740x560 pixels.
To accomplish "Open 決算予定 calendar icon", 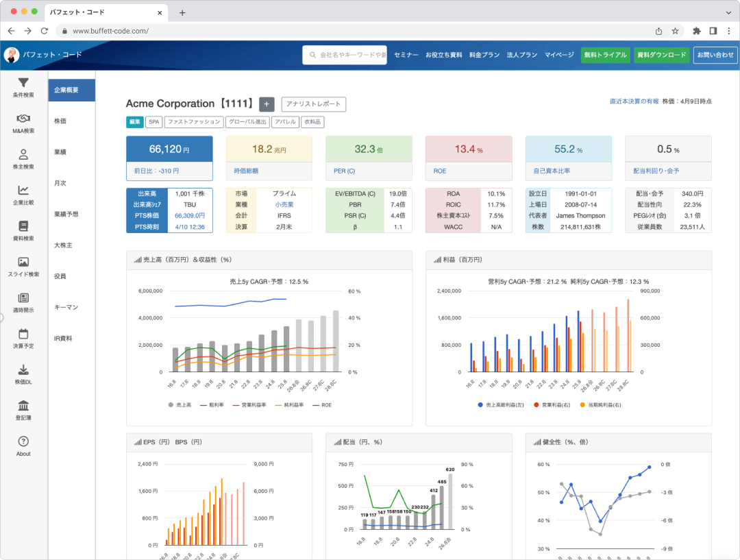I will (23, 334).
